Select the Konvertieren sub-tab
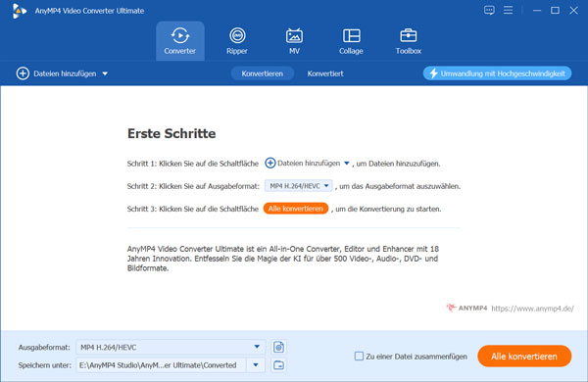Screen dimensions: 588x382 262,73
